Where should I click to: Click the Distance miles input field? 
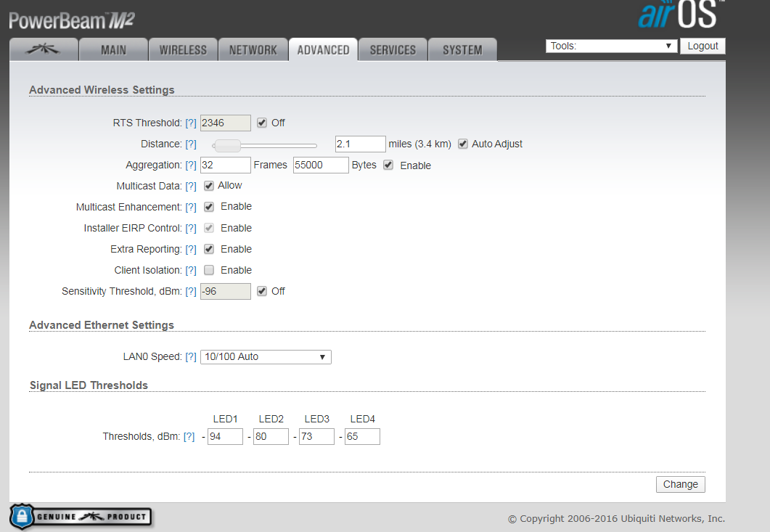coord(361,144)
